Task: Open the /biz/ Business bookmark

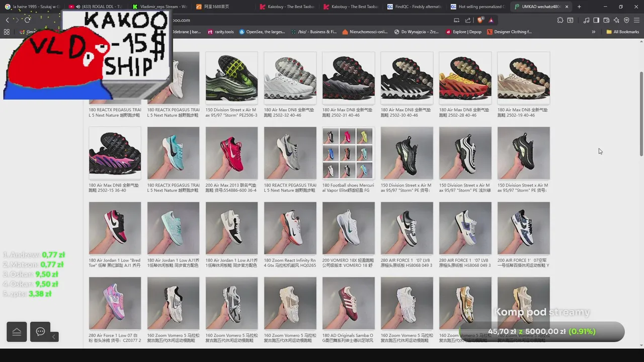Action: coord(314,32)
